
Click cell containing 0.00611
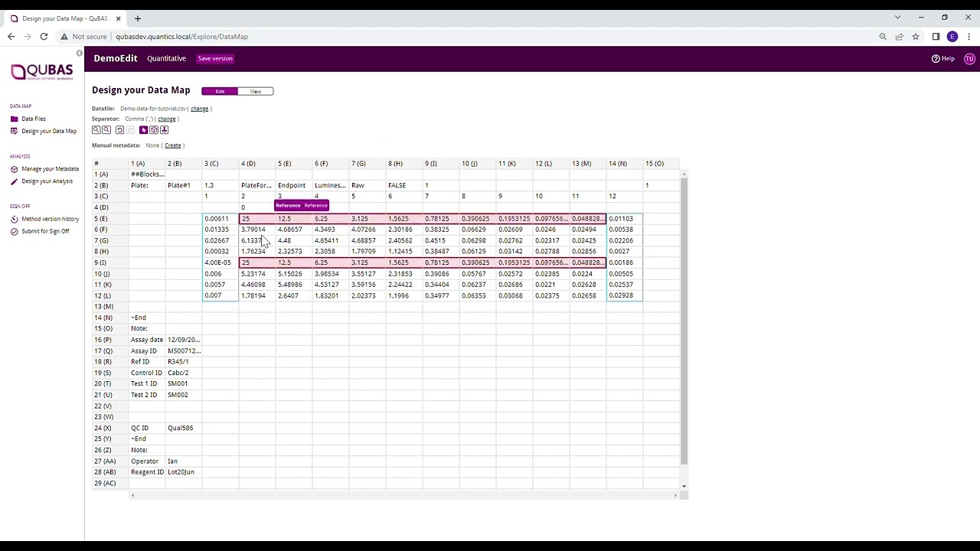[220, 219]
